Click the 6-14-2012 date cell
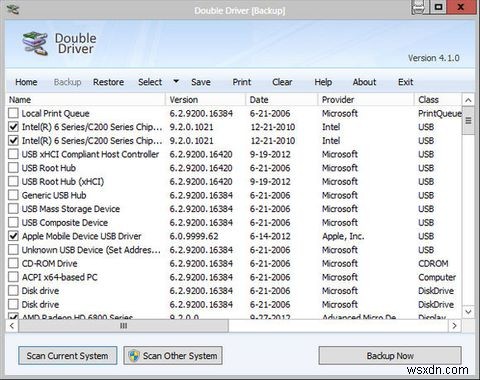The height and width of the screenshot is (380, 480). coord(270,236)
